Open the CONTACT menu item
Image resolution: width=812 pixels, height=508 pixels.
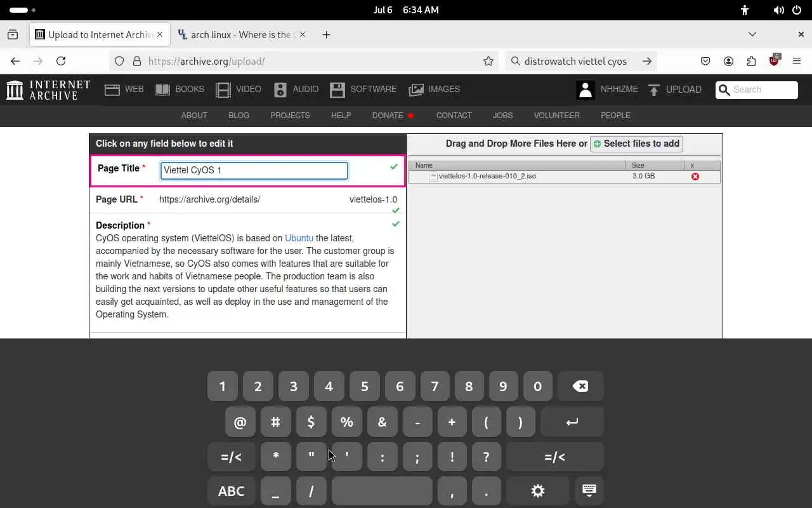(454, 116)
